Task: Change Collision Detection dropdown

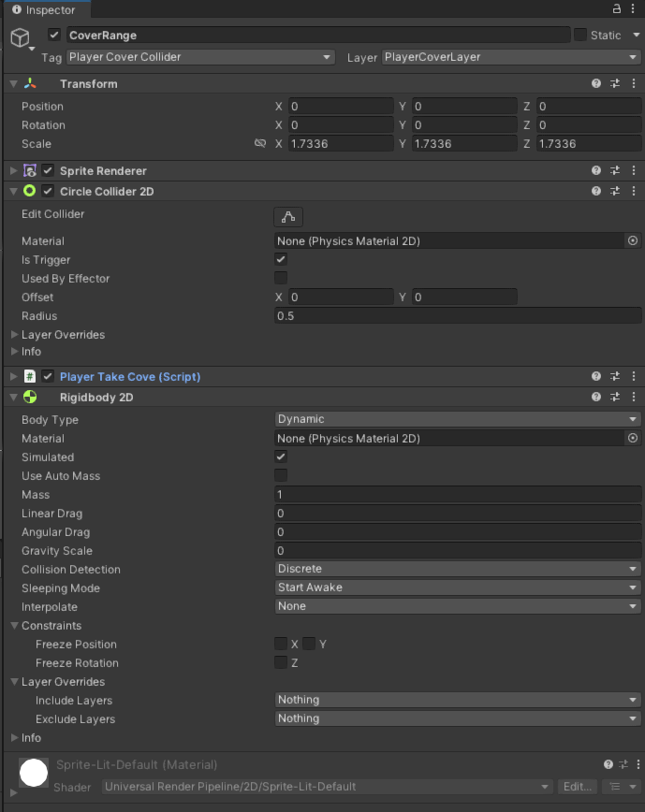Action: click(x=457, y=569)
